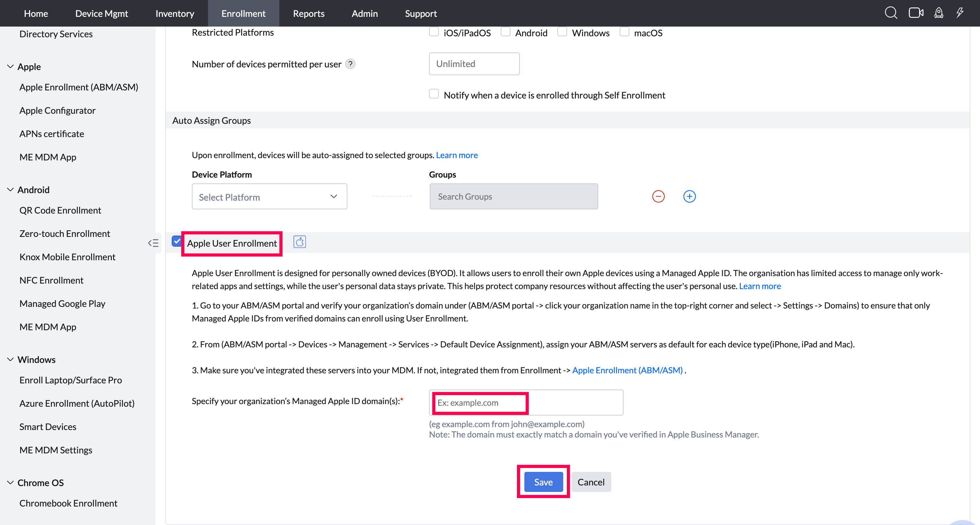Image resolution: width=980 pixels, height=525 pixels.
Task: Open the rocket quick-start icon
Action: [x=939, y=13]
